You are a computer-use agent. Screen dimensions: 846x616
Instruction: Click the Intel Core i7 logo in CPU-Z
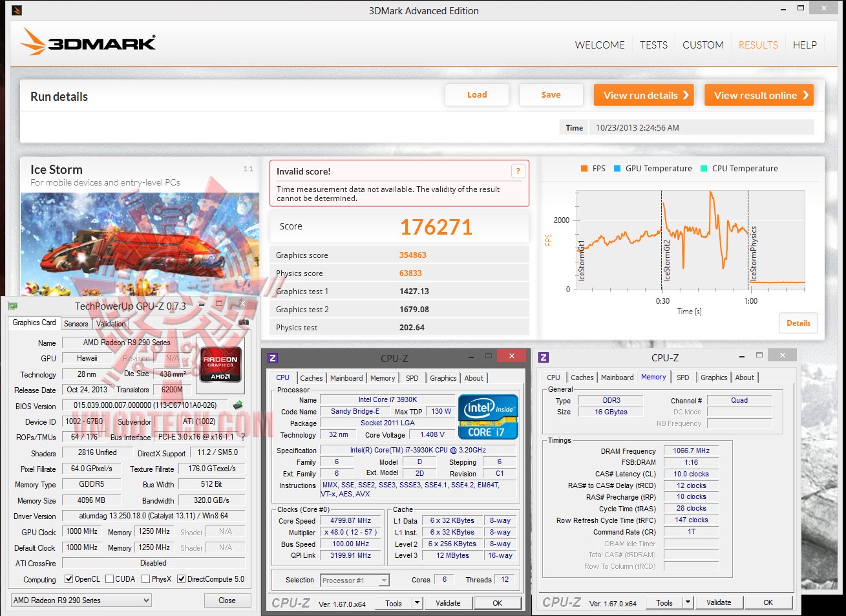(488, 417)
